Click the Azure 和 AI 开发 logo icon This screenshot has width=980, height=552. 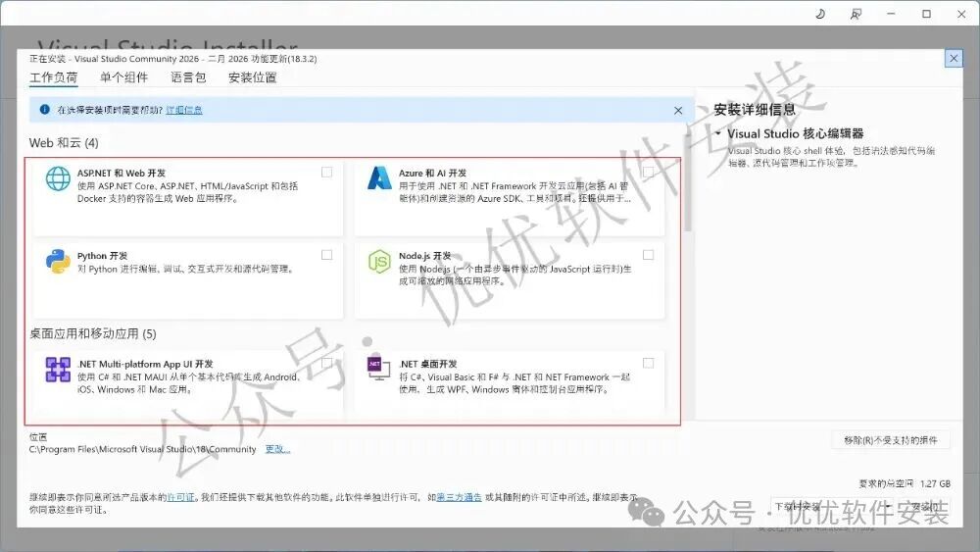(x=379, y=178)
